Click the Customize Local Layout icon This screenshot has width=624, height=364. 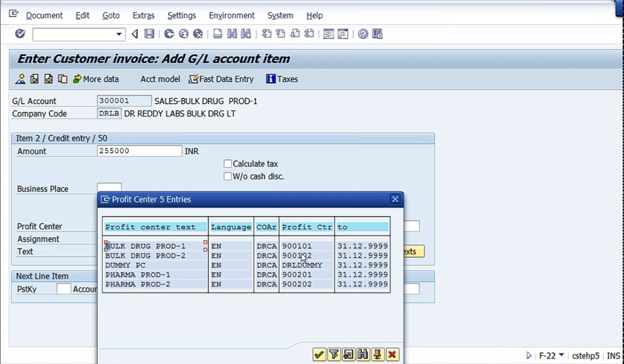378,34
